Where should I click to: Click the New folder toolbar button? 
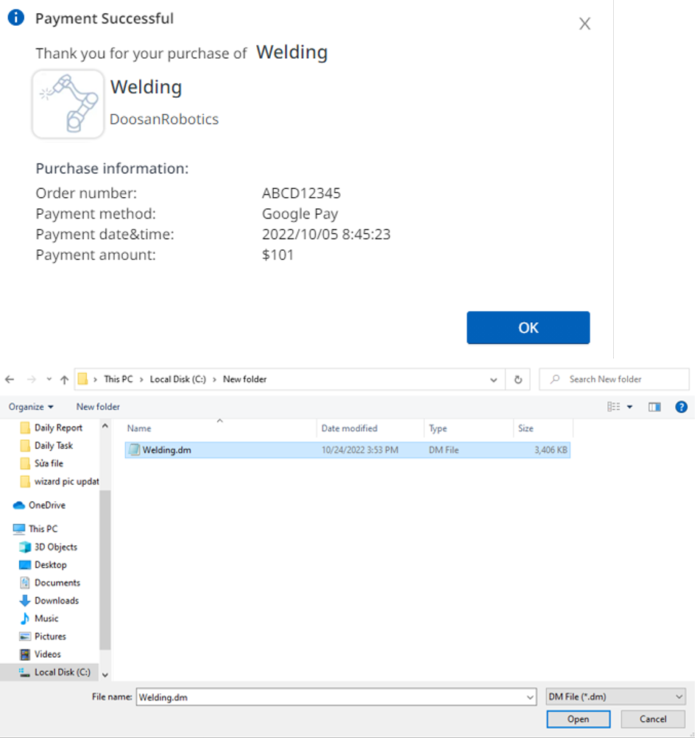pos(98,407)
